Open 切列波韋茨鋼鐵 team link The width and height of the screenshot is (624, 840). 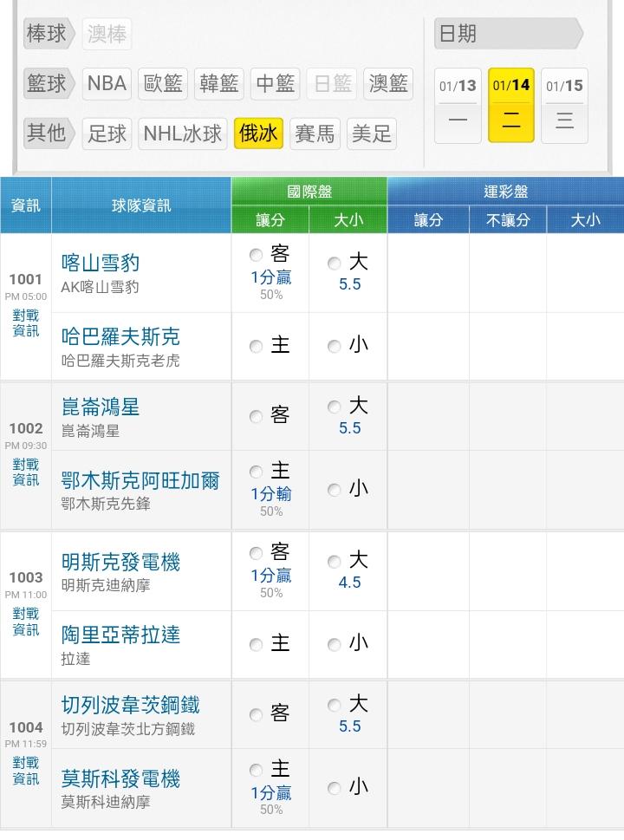(130, 706)
